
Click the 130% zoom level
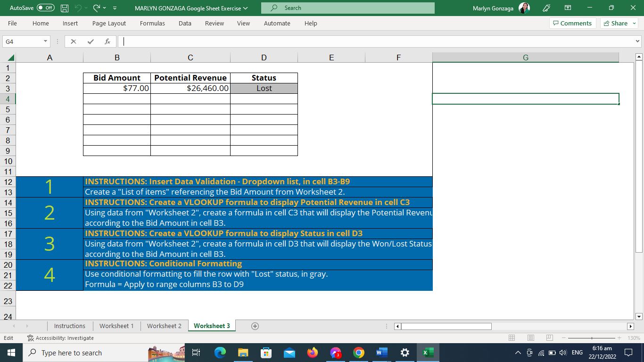(633, 338)
